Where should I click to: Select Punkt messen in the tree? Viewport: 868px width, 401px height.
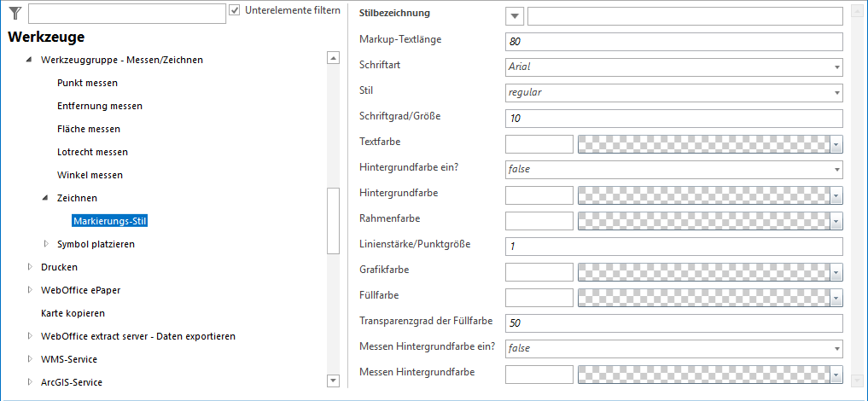tap(87, 83)
